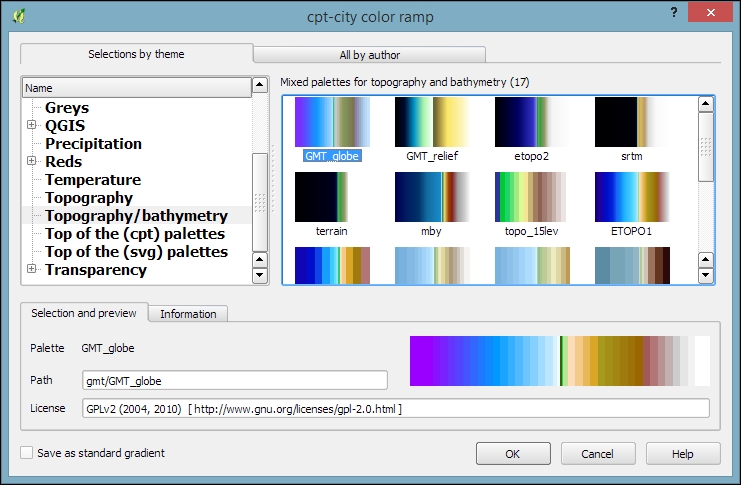Choose the srtm palette thumbnail
The height and width of the screenshot is (485, 741).
tap(632, 122)
